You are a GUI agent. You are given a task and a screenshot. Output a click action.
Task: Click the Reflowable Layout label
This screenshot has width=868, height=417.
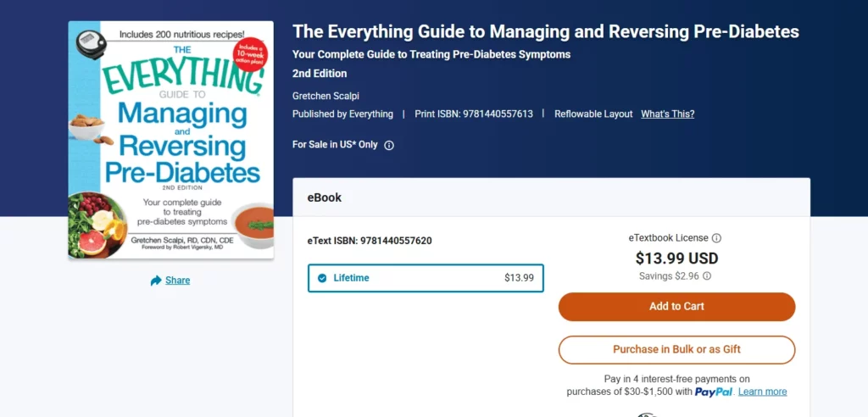coord(593,114)
